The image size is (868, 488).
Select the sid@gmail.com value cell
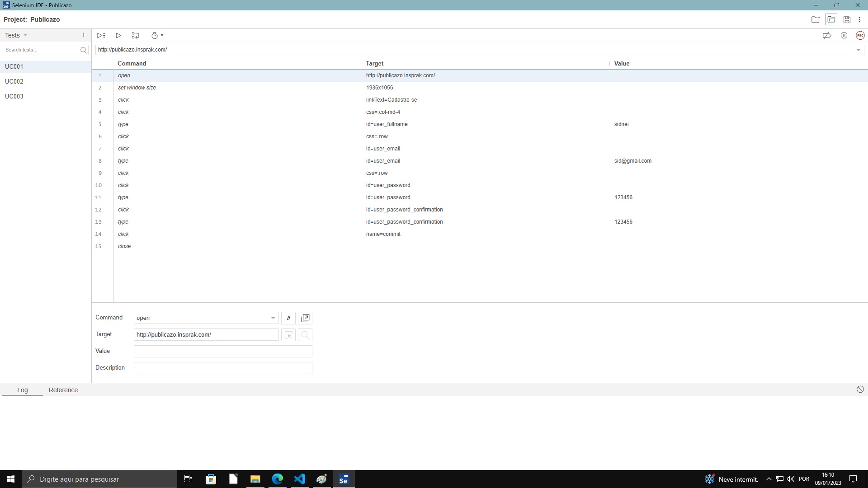633,161
